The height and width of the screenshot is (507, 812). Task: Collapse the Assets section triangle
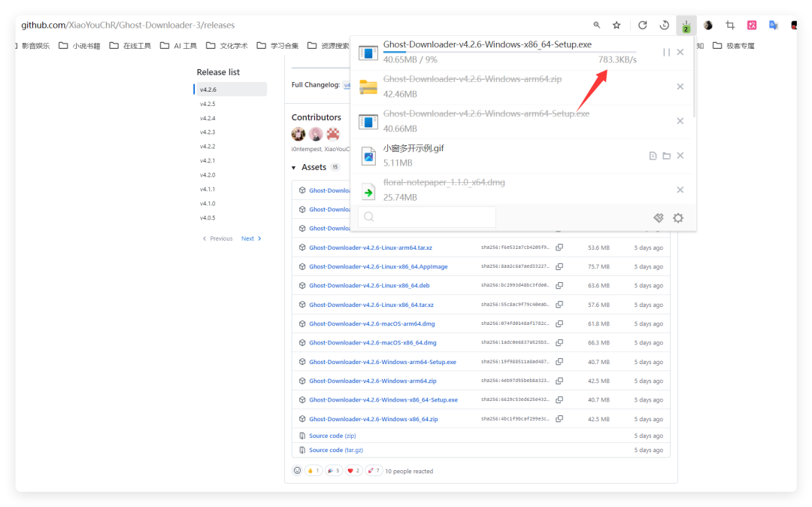294,167
